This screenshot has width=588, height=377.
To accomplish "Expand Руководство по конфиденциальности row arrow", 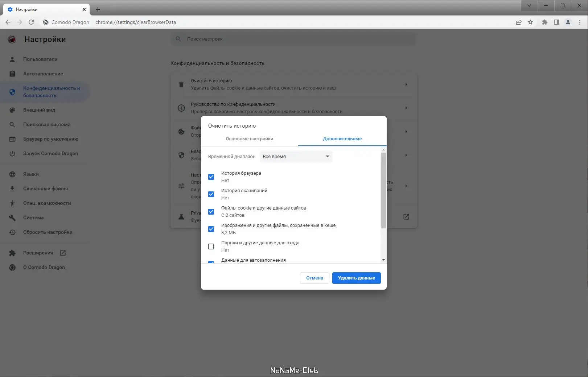I will point(406,108).
